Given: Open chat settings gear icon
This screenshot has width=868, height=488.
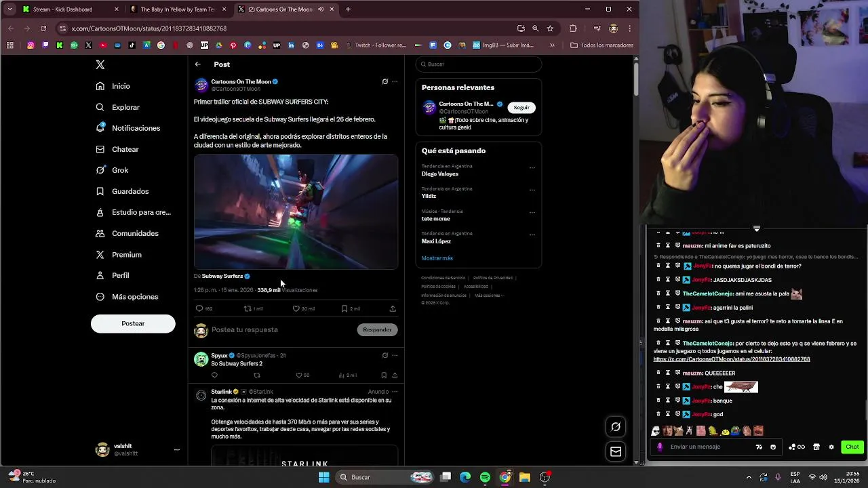Looking at the screenshot, I should [831, 447].
